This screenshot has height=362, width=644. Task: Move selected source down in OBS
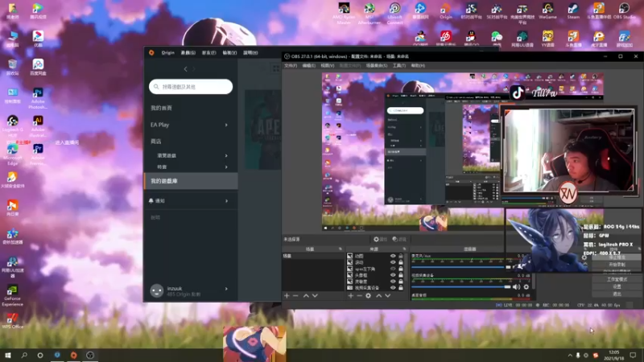point(388,295)
